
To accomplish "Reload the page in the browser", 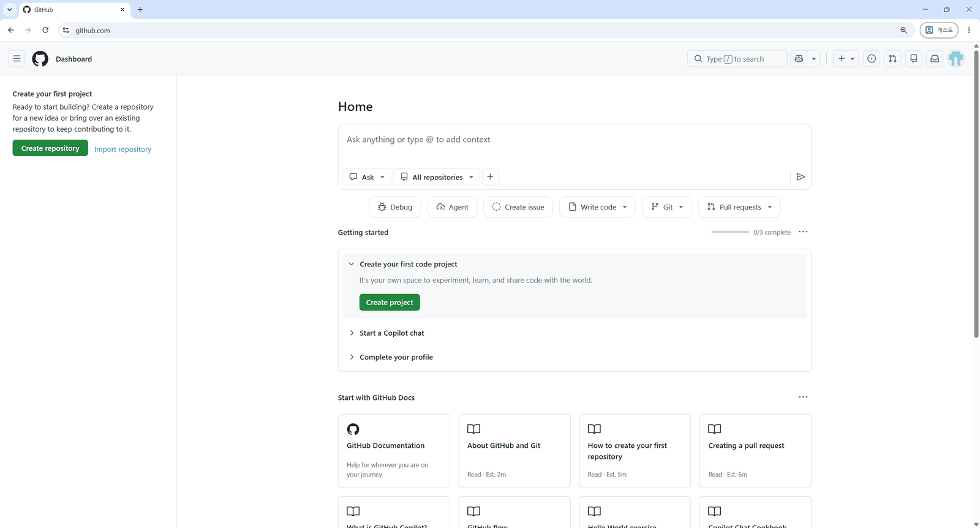I will point(45,30).
